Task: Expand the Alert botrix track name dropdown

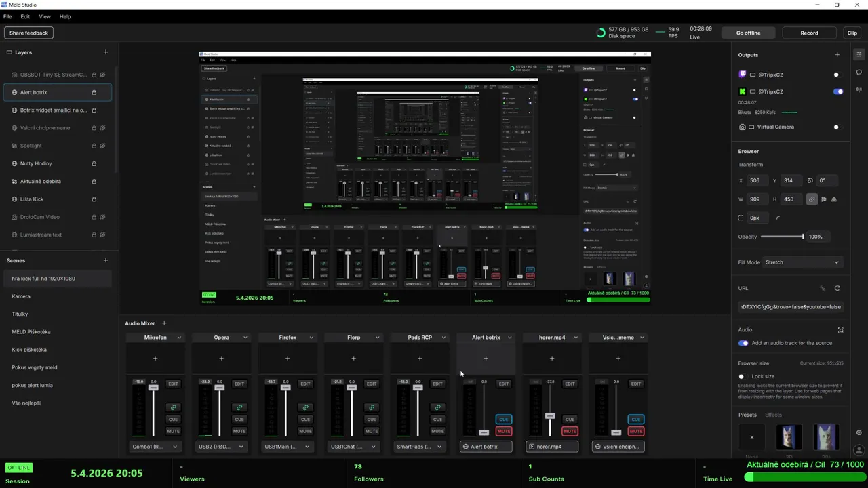Action: [510, 338]
